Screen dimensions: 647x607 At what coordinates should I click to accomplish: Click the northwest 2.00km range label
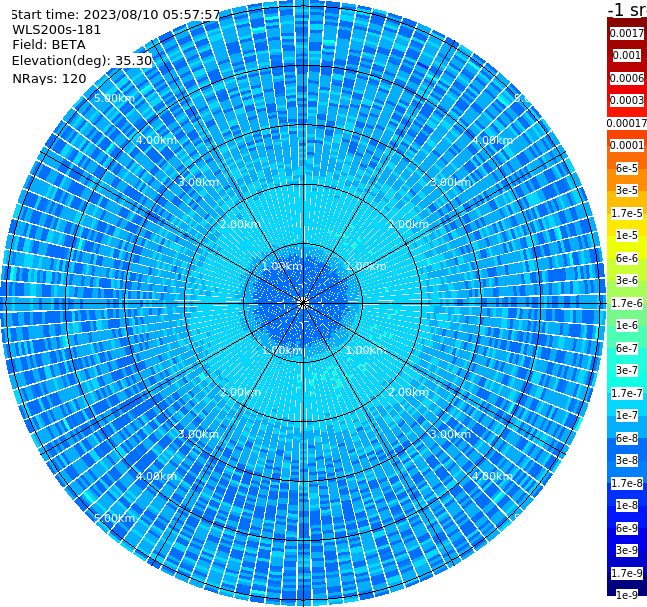(241, 224)
